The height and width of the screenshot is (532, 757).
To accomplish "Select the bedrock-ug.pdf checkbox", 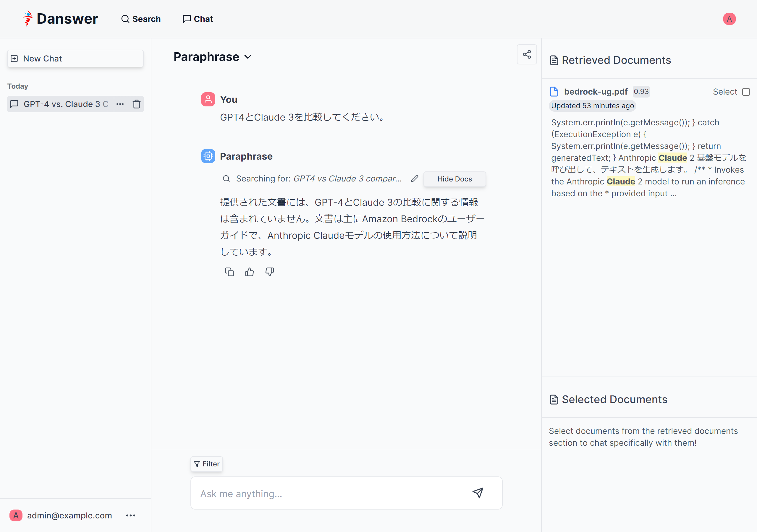I will tap(746, 92).
